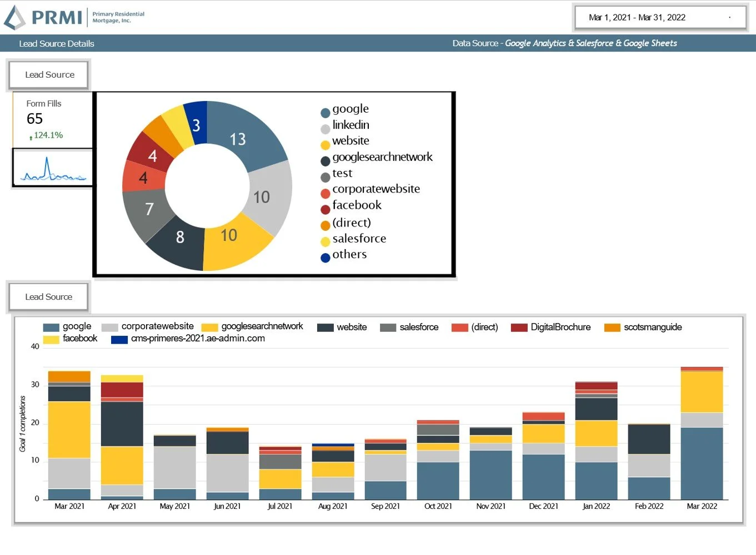
Task: Click the googlesearchnetwork legend dot in donut legend
Action: (x=326, y=162)
